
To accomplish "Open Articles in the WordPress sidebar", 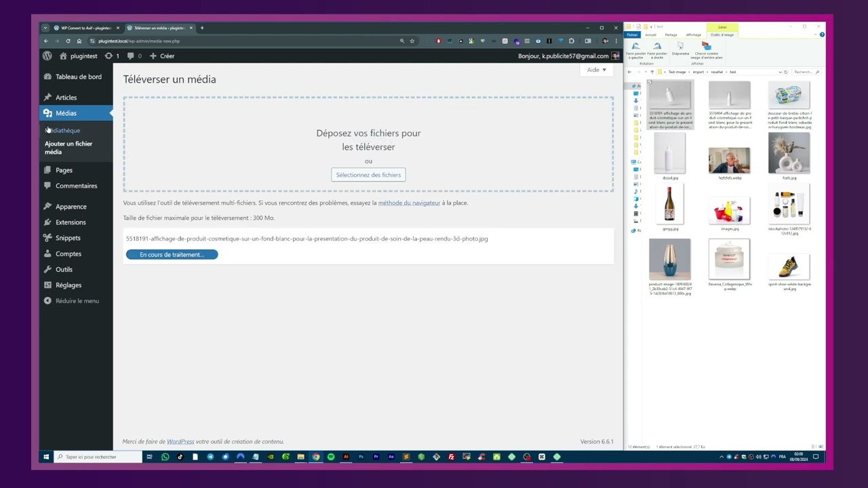I will point(76,98).
